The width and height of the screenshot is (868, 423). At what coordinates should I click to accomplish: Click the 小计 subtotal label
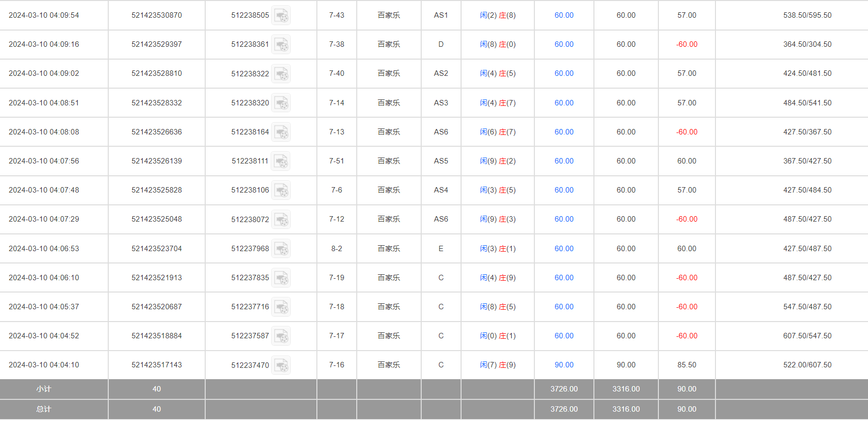click(43, 389)
